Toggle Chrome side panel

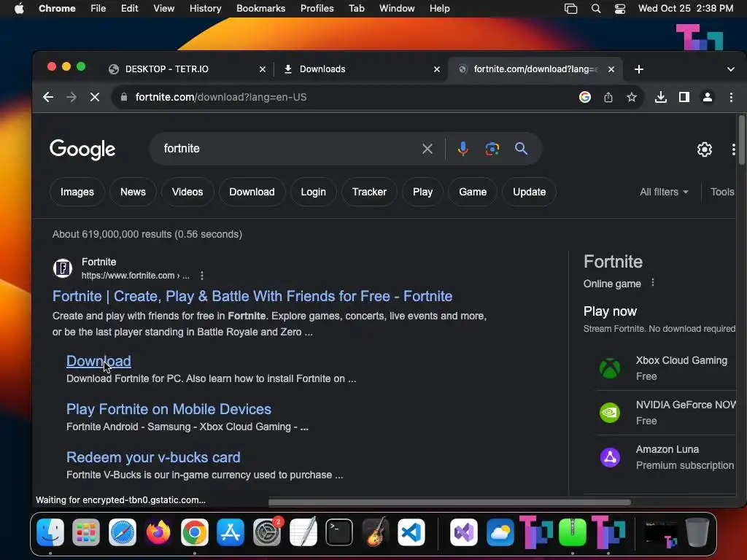click(684, 97)
